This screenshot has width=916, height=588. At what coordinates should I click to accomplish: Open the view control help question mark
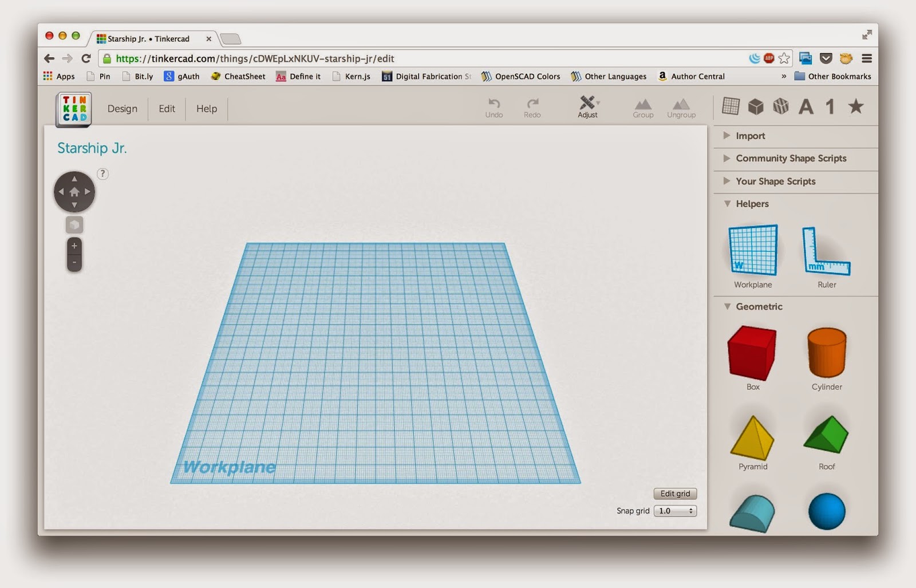coord(102,174)
